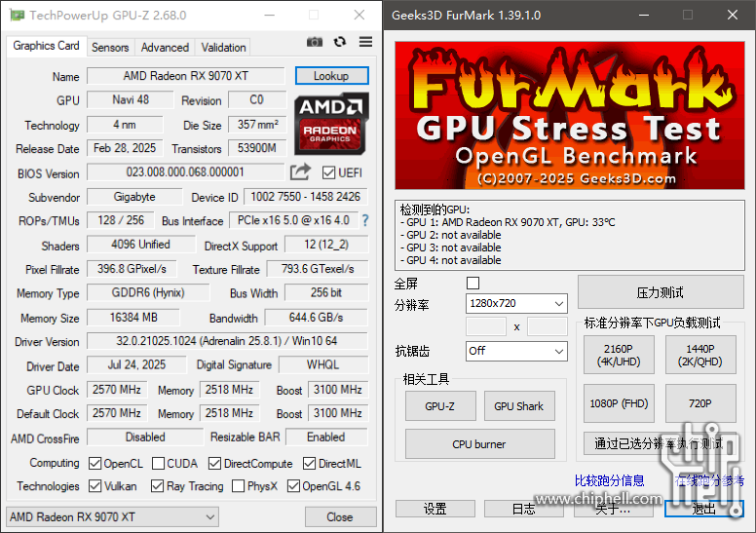Viewport: 756px width, 533px height.
Task: Open the 1280x720 resolution dropdown
Action: 516,303
